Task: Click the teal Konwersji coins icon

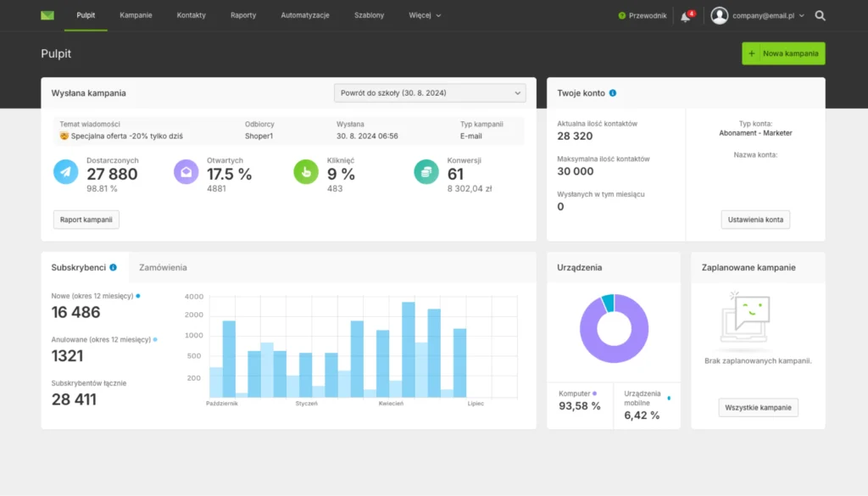Action: pyautogui.click(x=426, y=171)
